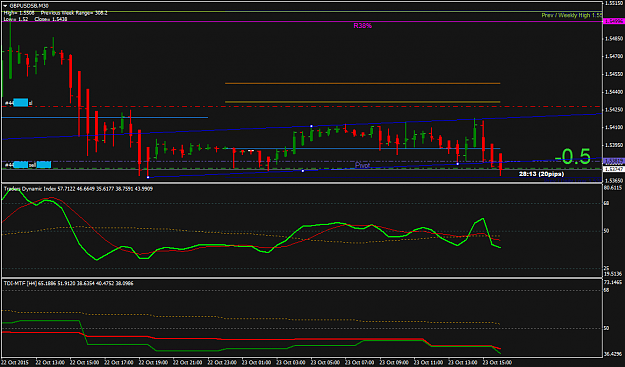
Task: Click 1.54250 on the price scale
Action: coord(614,110)
